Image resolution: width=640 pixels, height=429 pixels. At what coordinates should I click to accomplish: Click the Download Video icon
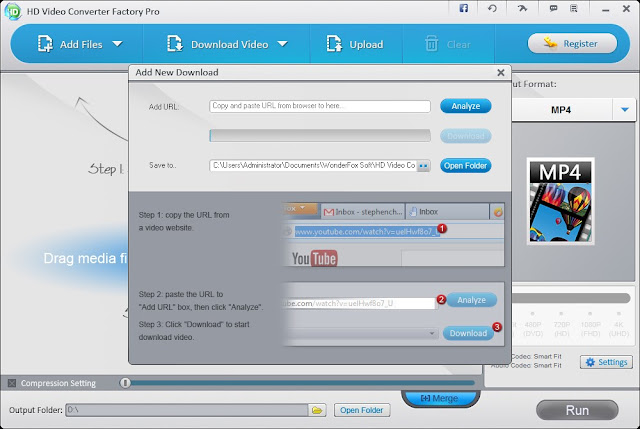coord(175,44)
